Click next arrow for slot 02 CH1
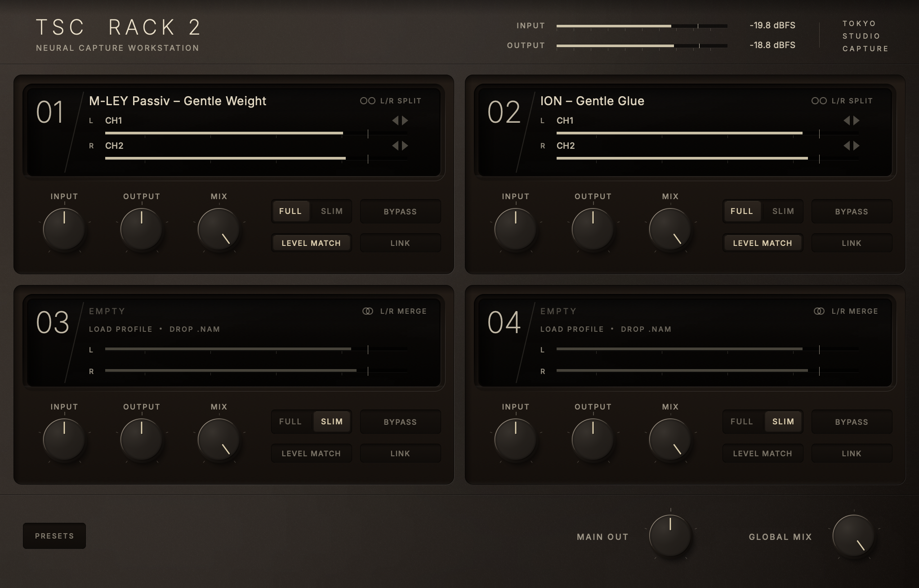 pos(857,120)
